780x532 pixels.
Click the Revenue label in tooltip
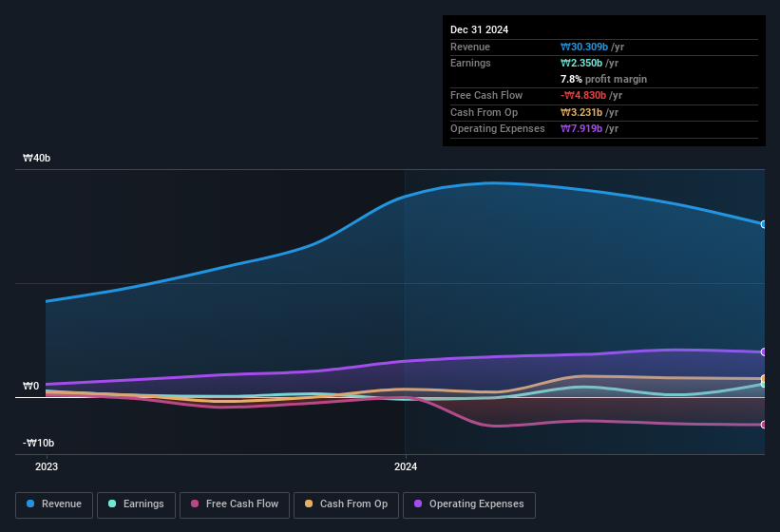point(470,47)
